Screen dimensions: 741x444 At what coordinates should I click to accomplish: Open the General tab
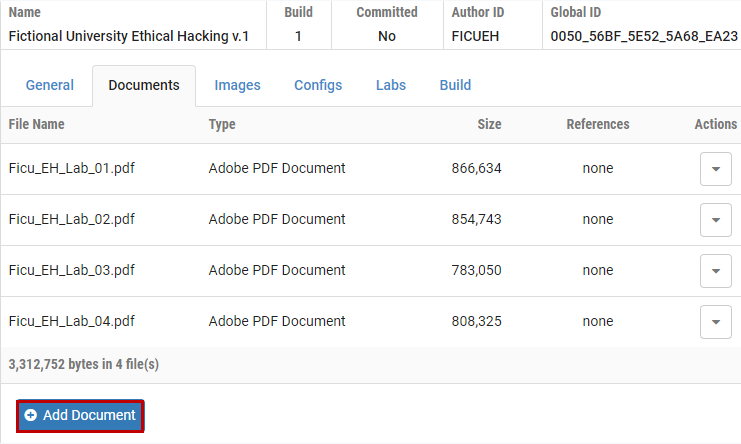tap(50, 85)
